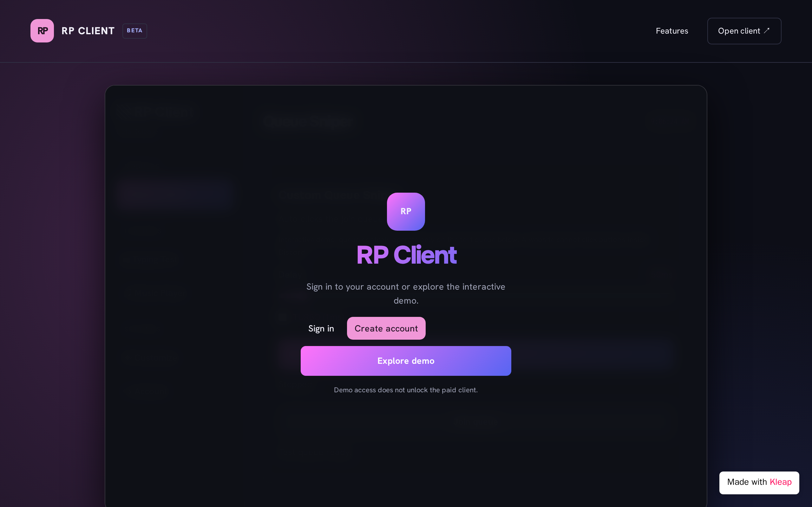
Task: Click the Open client button
Action: pos(744,31)
